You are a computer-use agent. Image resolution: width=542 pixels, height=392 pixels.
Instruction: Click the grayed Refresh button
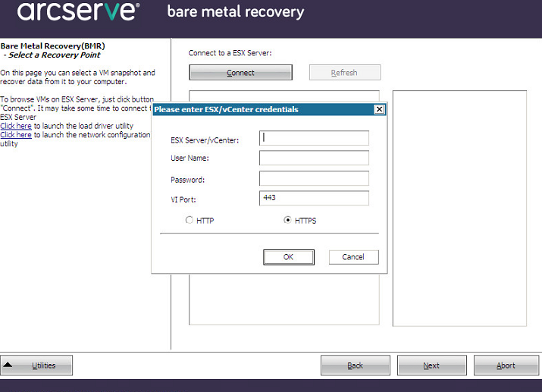[345, 73]
